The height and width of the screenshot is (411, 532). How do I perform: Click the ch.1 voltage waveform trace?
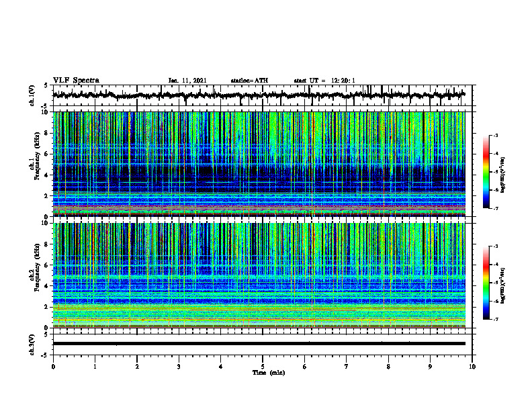click(x=259, y=95)
